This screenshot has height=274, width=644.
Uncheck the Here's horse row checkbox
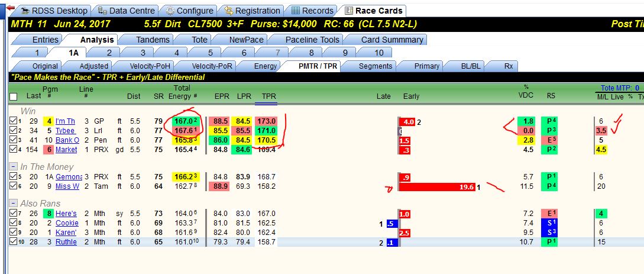[x=13, y=214]
